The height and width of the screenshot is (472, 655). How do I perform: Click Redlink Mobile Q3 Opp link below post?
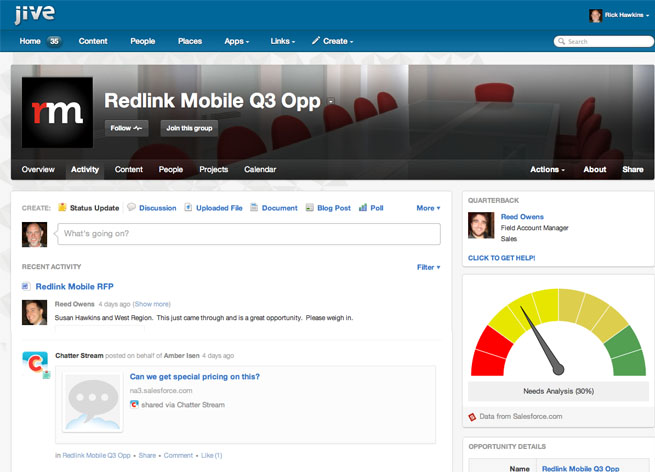96,455
